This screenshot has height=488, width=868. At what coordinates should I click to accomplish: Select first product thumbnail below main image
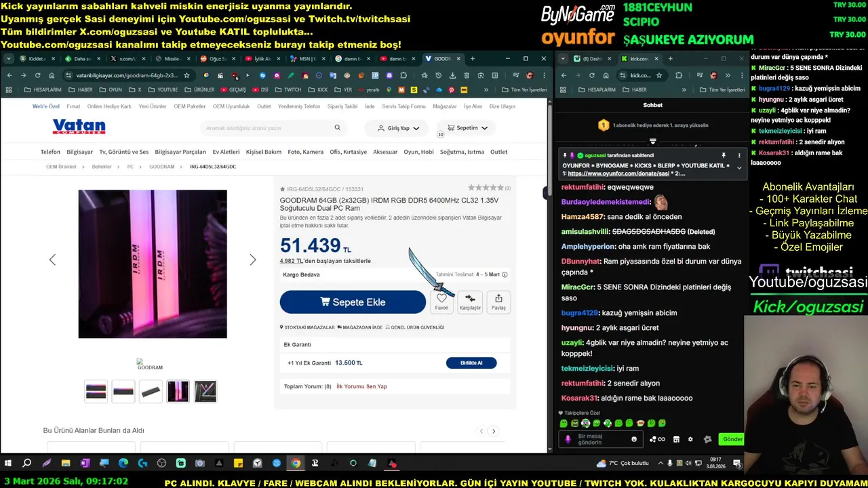click(x=96, y=391)
